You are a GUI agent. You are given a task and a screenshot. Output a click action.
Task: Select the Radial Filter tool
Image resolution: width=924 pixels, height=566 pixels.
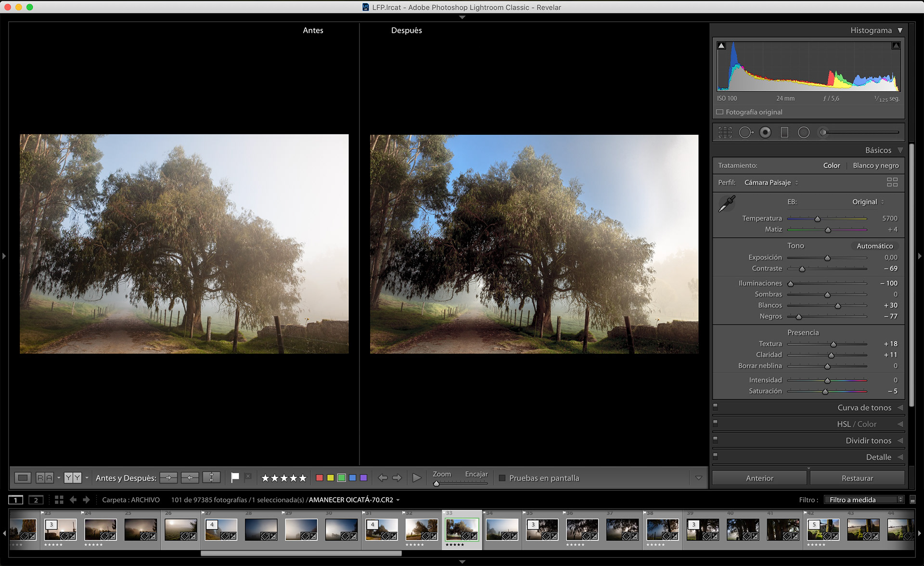(x=804, y=132)
